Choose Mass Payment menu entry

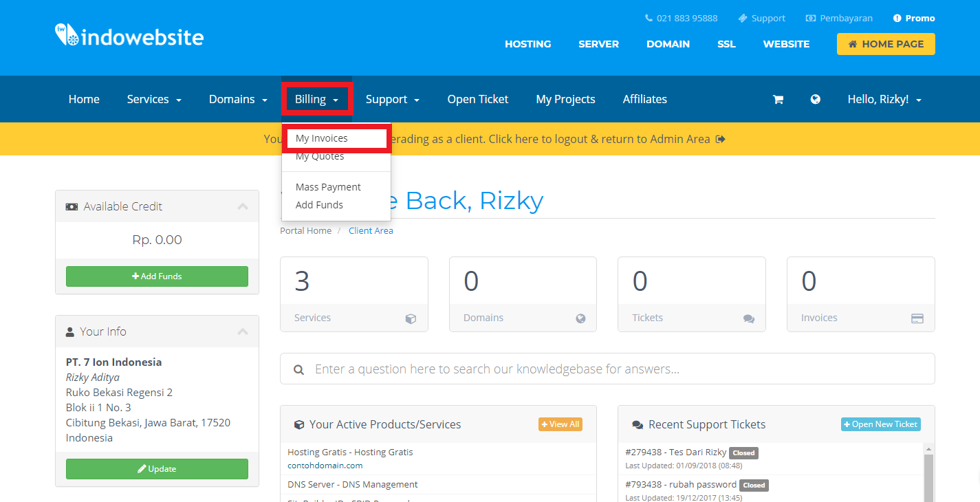click(x=328, y=187)
